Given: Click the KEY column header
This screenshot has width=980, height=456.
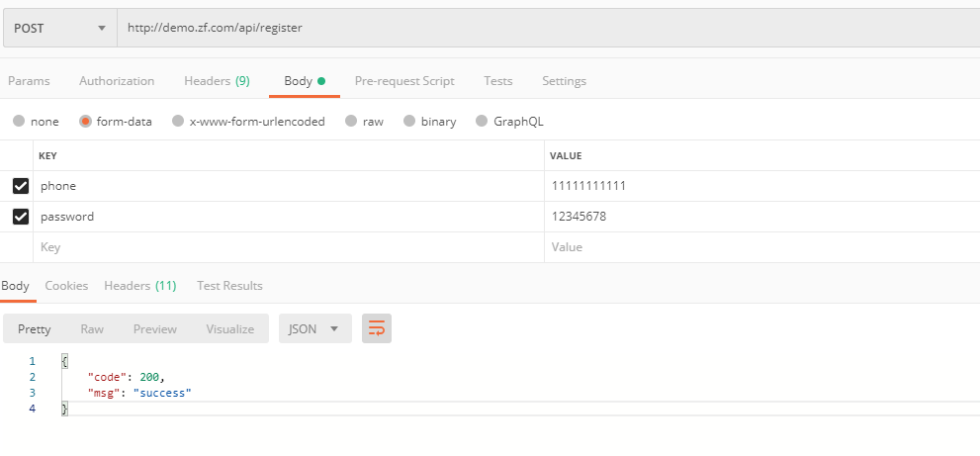Looking at the screenshot, I should pyautogui.click(x=48, y=155).
